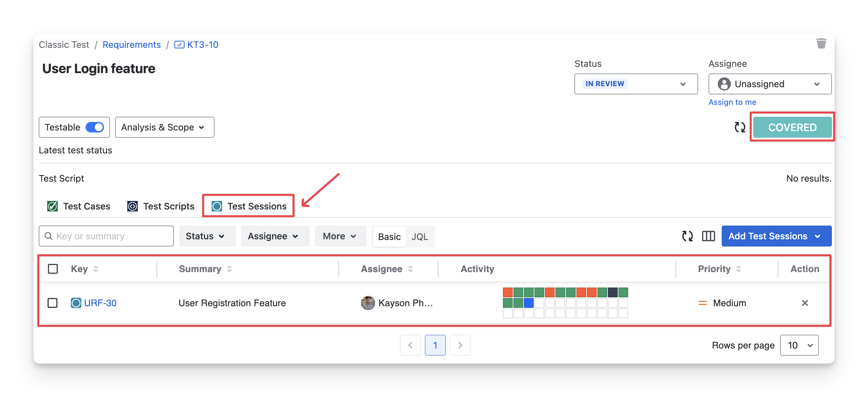This screenshot has width=868, height=397.
Task: Tick the URF-30 row checkbox
Action: point(53,303)
